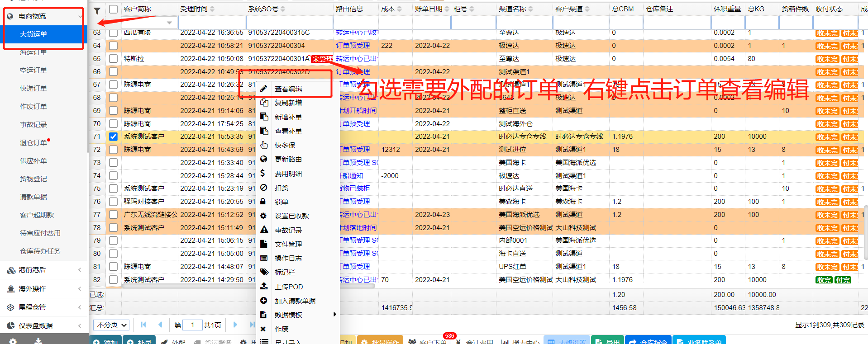Uncheck the checkbox on row 71
This screenshot has width=868, height=344.
point(113,137)
